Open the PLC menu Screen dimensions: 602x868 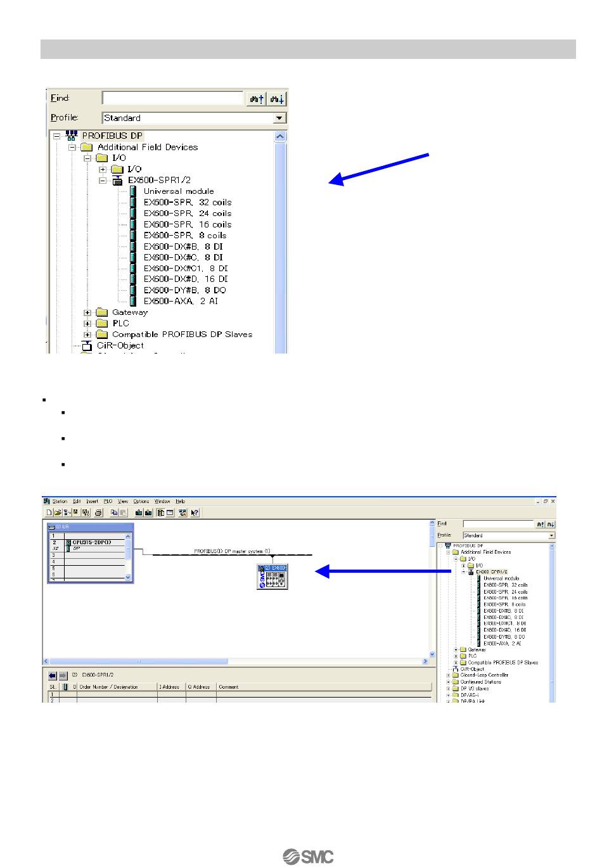[108, 501]
